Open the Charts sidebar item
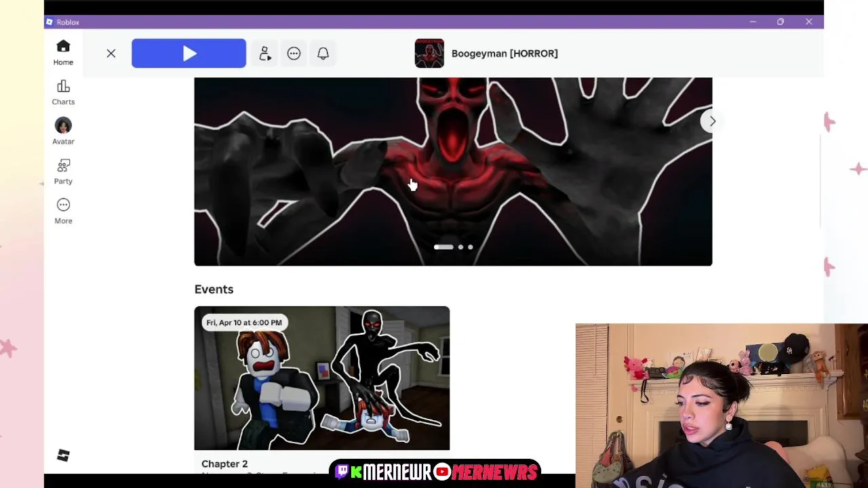 point(63,93)
